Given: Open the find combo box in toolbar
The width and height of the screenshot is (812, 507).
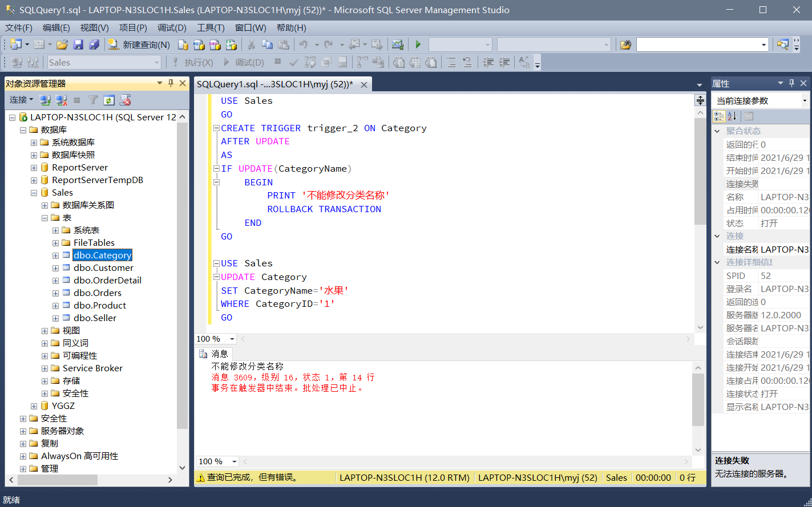Looking at the screenshot, I should click(764, 44).
